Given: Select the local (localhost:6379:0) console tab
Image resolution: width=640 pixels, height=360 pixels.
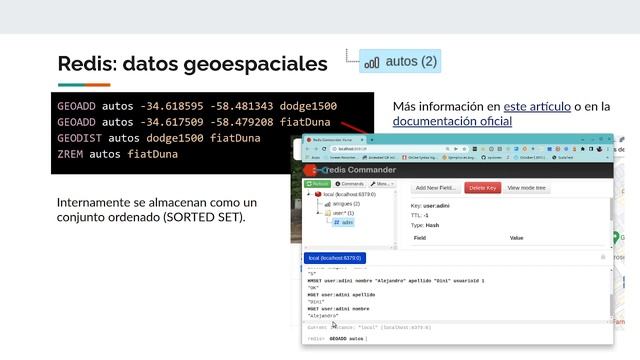Looking at the screenshot, I should pyautogui.click(x=335, y=258).
